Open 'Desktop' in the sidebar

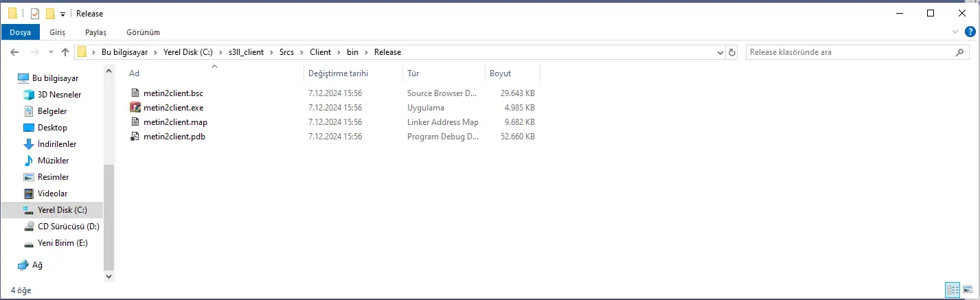click(x=52, y=128)
